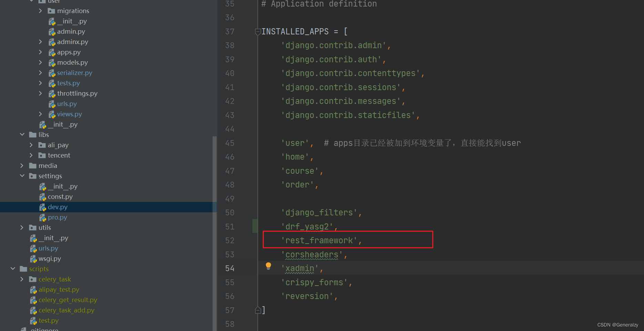Expand the tencent package
Screen dimensions: 644x331
pyautogui.click(x=31, y=156)
